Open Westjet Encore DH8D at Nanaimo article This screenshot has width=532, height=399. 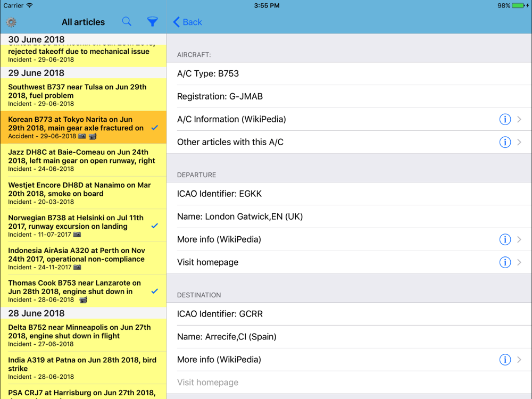pos(83,193)
